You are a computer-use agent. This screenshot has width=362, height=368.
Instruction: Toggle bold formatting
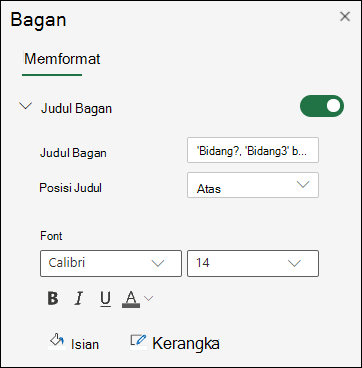(x=53, y=298)
